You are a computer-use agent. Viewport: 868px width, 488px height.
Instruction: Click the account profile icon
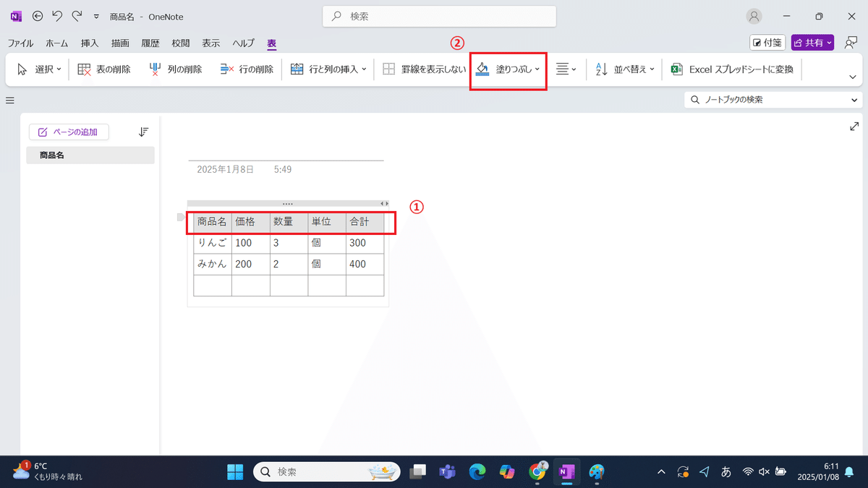click(x=754, y=16)
